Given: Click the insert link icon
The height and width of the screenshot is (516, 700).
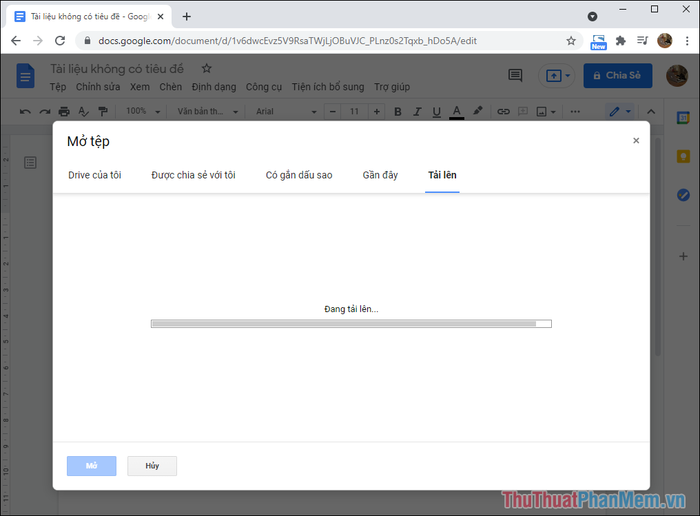Looking at the screenshot, I should pos(503,112).
